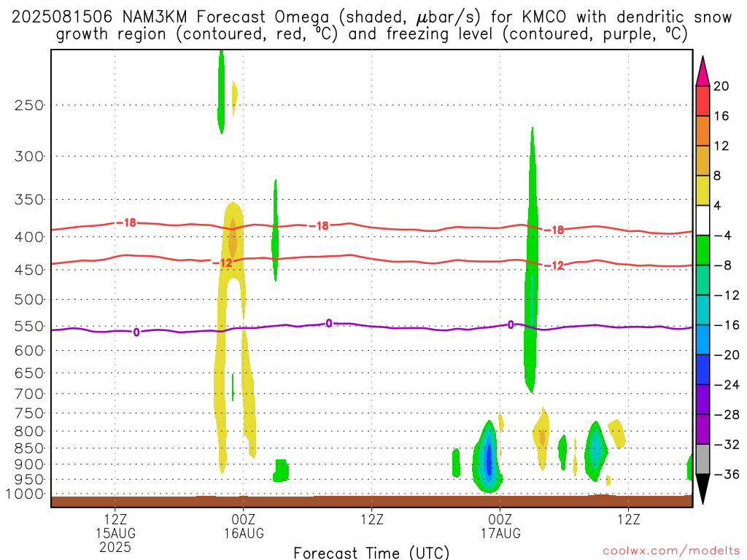Image resolution: width=747 pixels, height=560 pixels.
Task: Click the 700 pressure level label
Action: click(29, 394)
